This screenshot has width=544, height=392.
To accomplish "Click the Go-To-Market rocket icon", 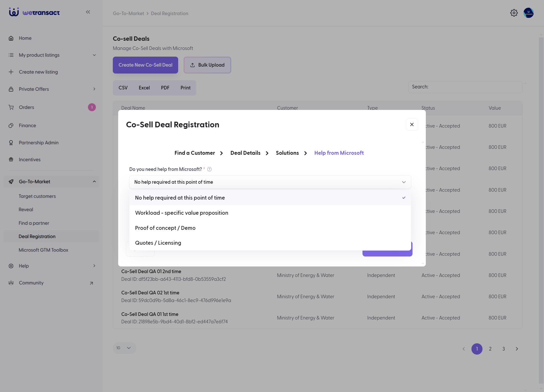I will coord(11,182).
